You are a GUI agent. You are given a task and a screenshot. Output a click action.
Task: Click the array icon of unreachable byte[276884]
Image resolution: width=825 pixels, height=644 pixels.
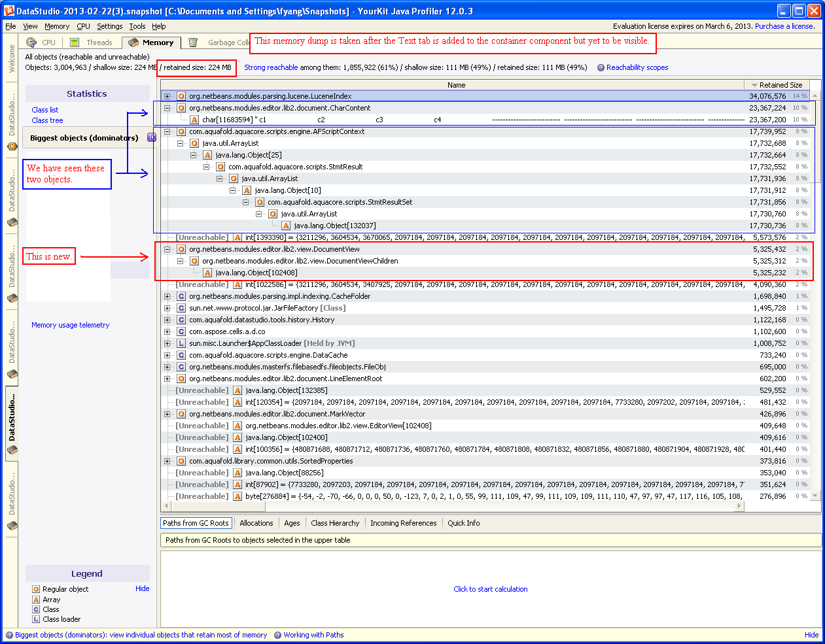237,496
